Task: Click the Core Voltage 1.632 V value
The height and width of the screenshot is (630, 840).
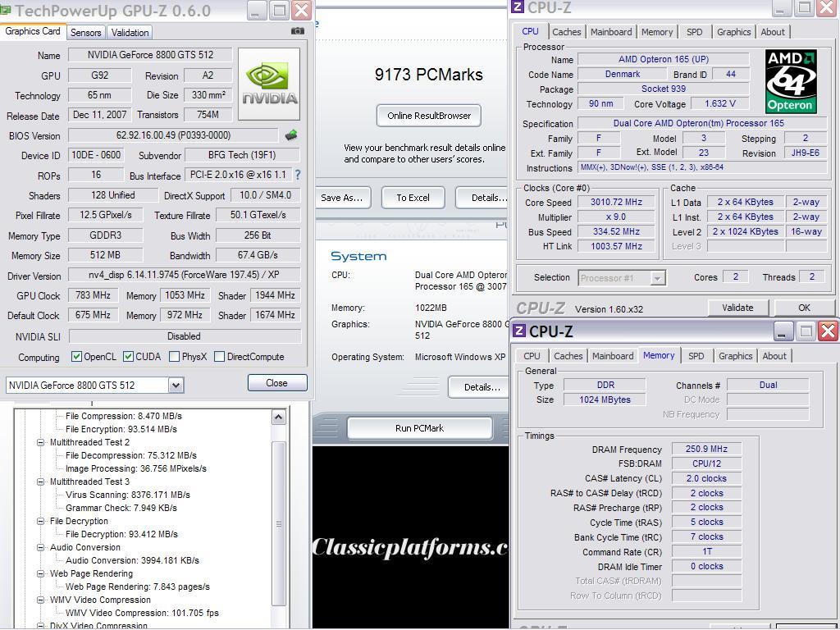Action: pyautogui.click(x=720, y=103)
